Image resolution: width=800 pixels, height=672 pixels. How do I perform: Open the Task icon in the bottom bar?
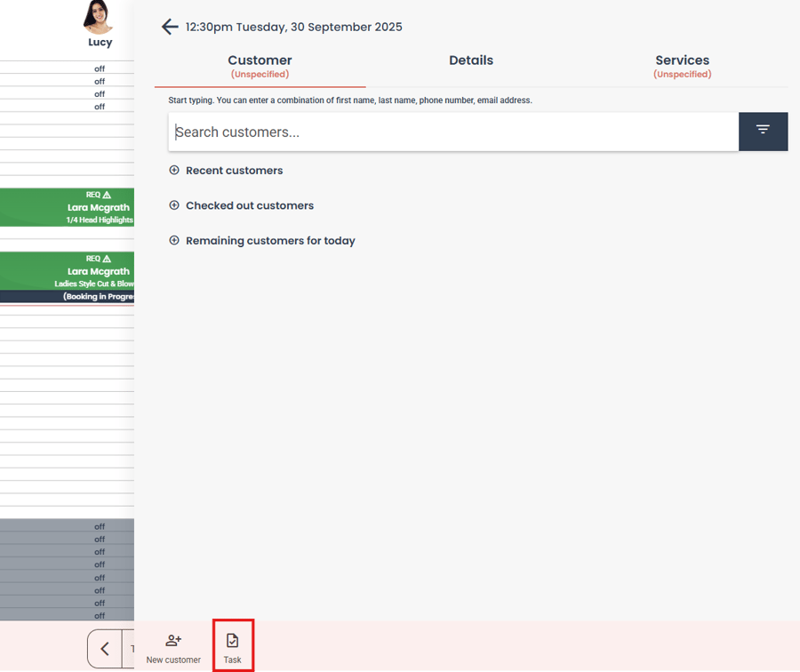tap(233, 641)
